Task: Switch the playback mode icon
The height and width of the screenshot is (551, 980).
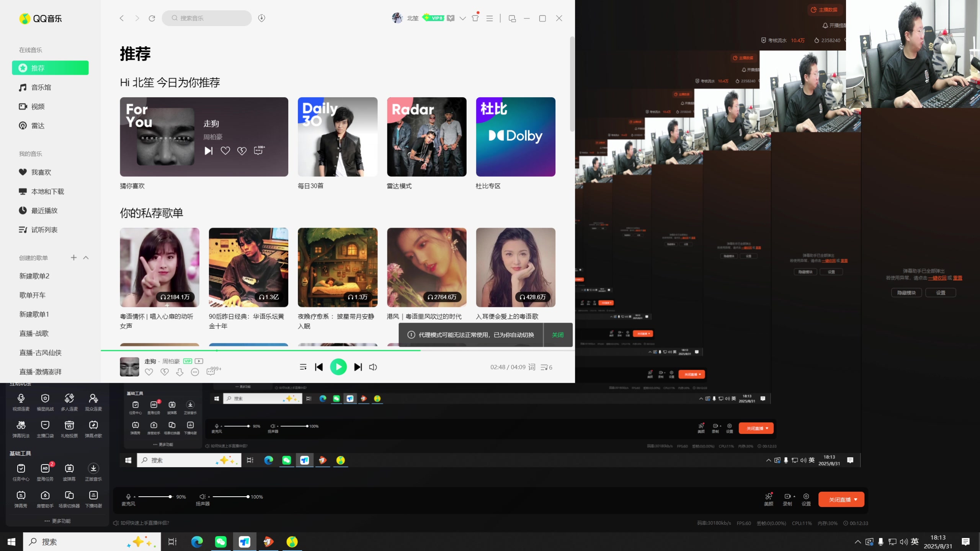Action: (x=303, y=367)
